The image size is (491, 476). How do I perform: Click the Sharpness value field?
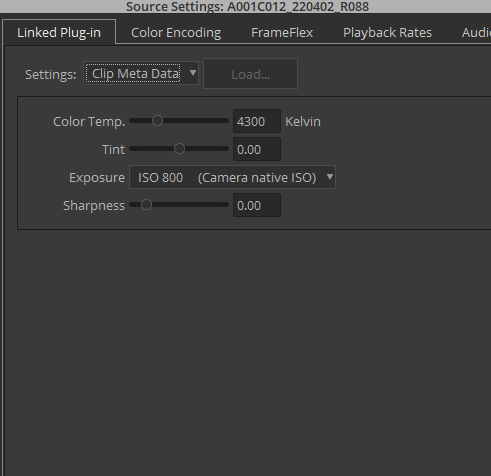257,205
